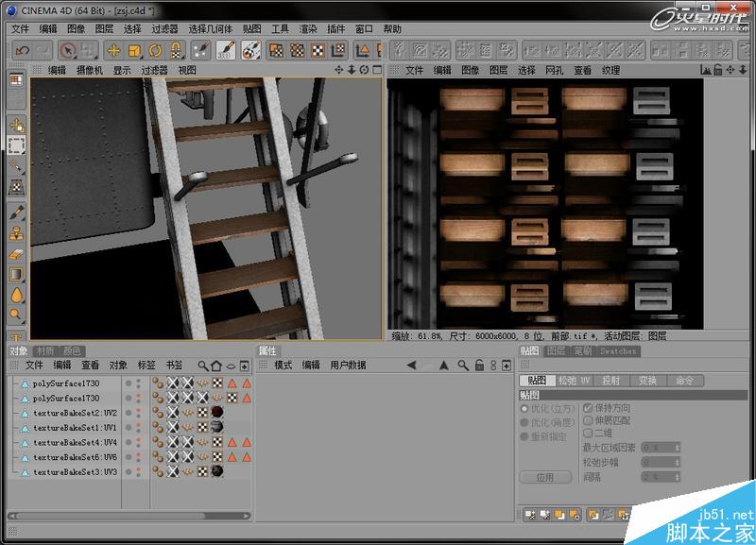Image resolution: width=756 pixels, height=545 pixels.
Task: Open the 过滤器 viewport filter menu
Action: click(x=153, y=70)
